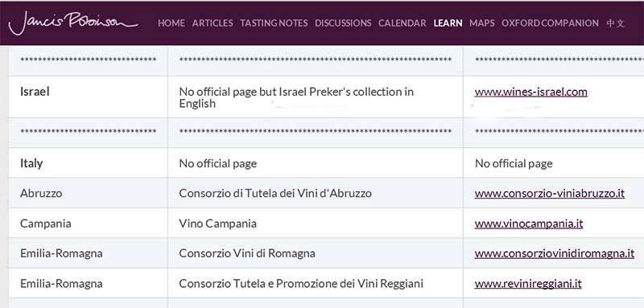Visit the www.wines-israel.com link
Image resolution: width=644 pixels, height=308 pixels.
pos(530,92)
